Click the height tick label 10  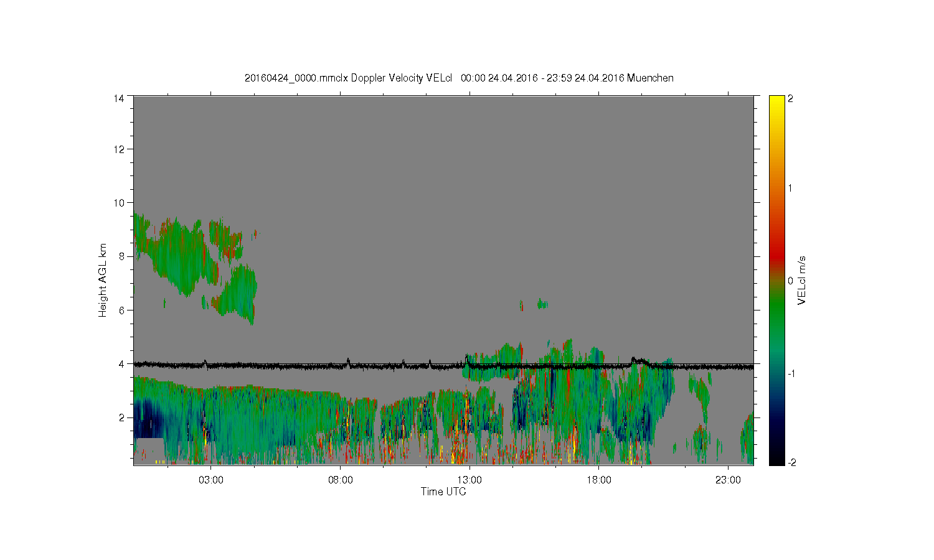point(119,202)
